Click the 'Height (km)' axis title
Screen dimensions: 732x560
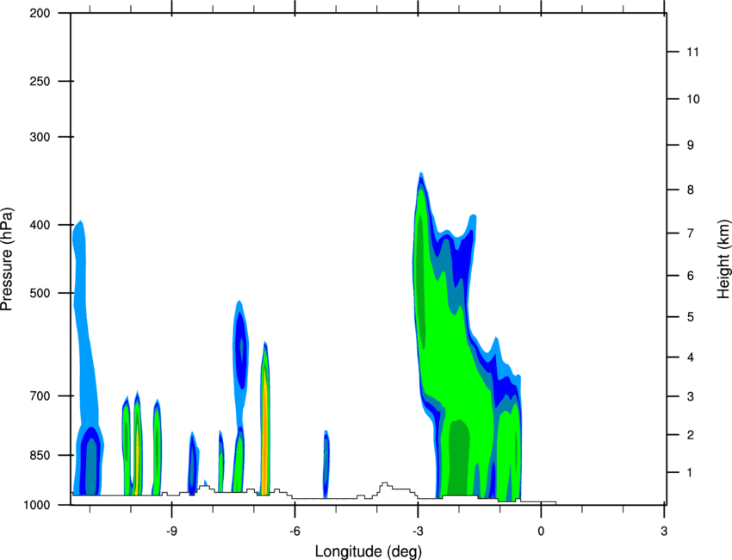(723, 258)
